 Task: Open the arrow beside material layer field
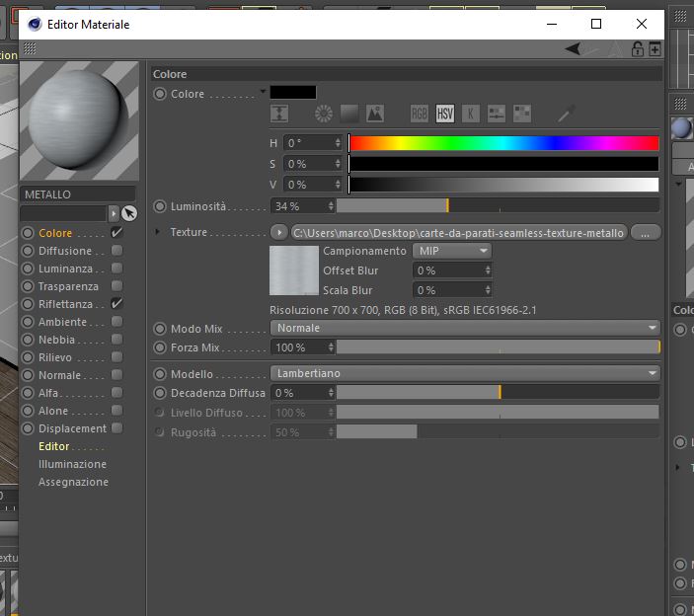[114, 213]
